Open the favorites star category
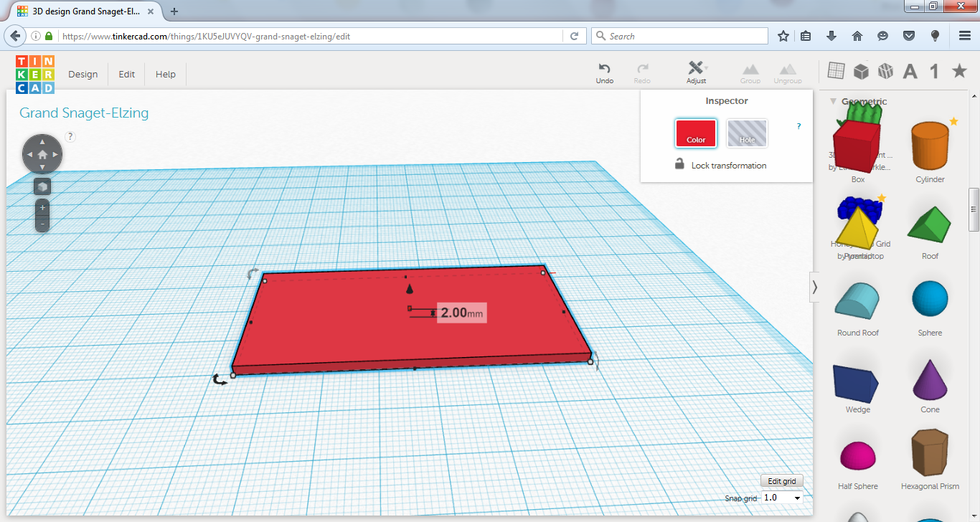The image size is (980, 522). (959, 70)
